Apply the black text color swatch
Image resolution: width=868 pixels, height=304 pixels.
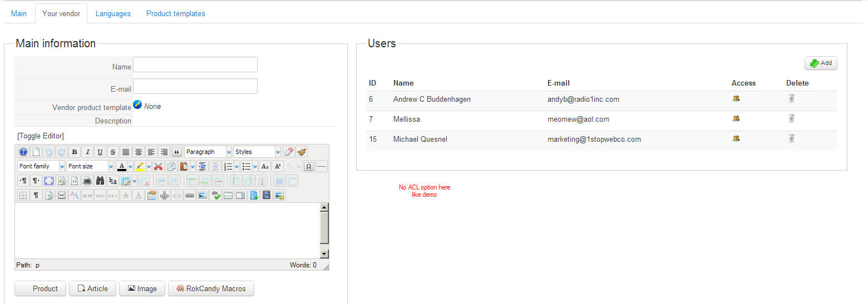pyautogui.click(x=122, y=166)
